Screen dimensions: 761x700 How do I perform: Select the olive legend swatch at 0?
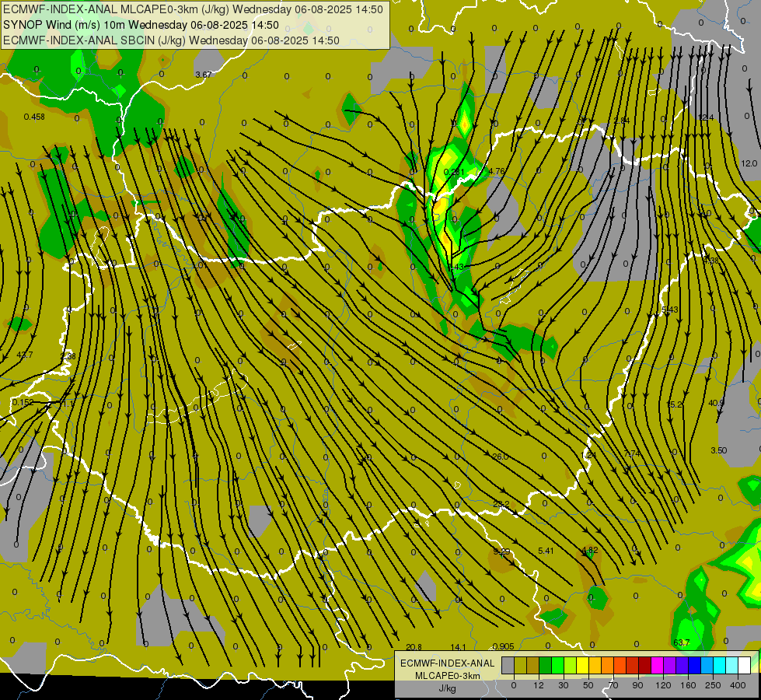pyautogui.click(x=520, y=665)
